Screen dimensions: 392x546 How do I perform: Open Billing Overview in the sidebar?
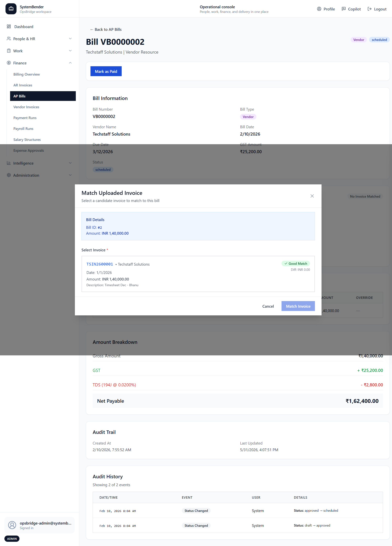point(43,74)
